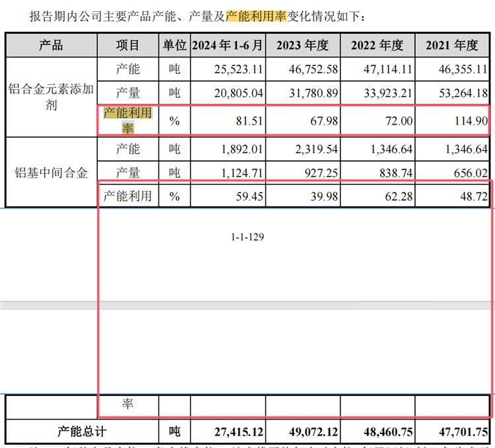Click the utilization value 114.90
Viewport: 495px width, 448px height.
[x=471, y=121]
